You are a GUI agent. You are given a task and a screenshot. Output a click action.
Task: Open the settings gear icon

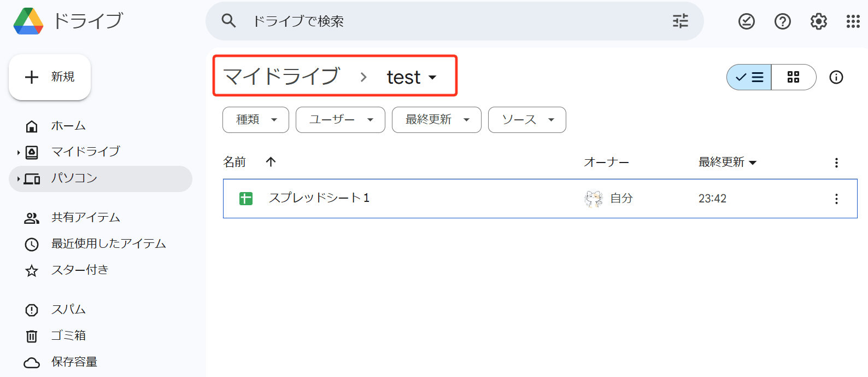coord(819,21)
